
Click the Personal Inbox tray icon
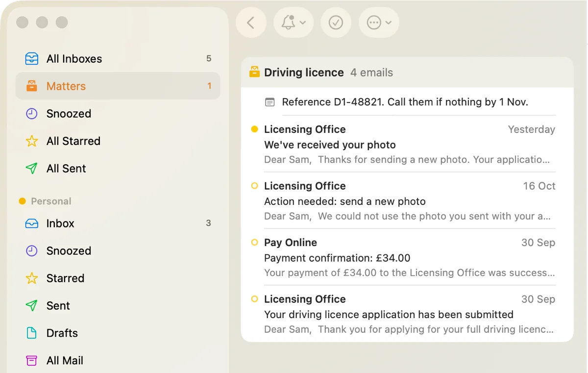(x=31, y=224)
